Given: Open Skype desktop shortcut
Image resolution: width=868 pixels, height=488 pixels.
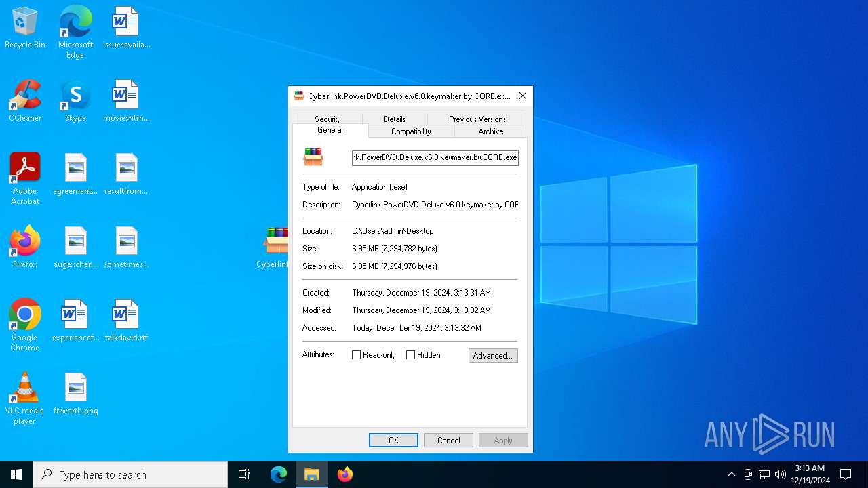Looking at the screenshot, I should click(x=75, y=102).
